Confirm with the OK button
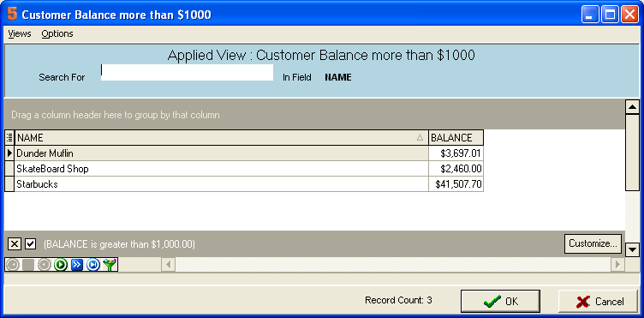The height and width of the screenshot is (318, 644). coord(500,301)
